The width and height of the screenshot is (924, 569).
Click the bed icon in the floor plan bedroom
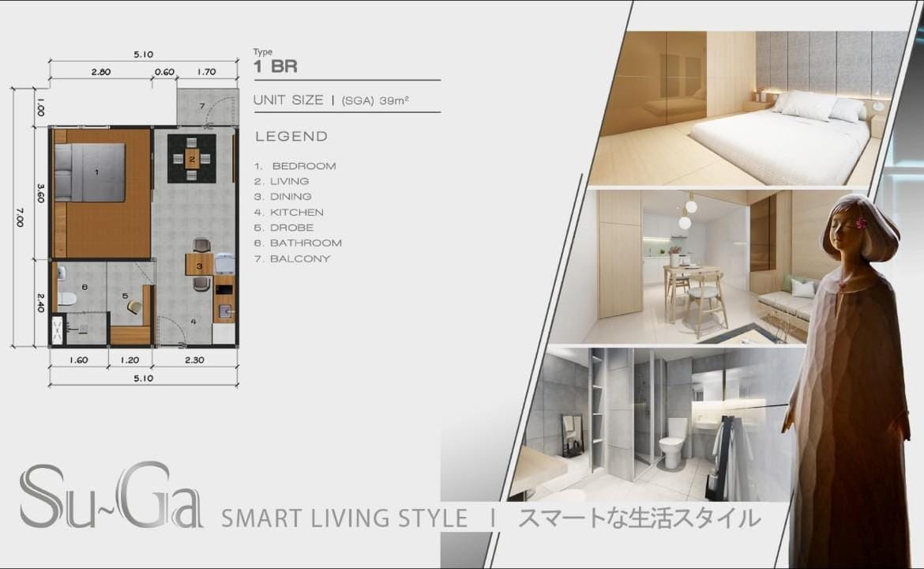point(90,172)
